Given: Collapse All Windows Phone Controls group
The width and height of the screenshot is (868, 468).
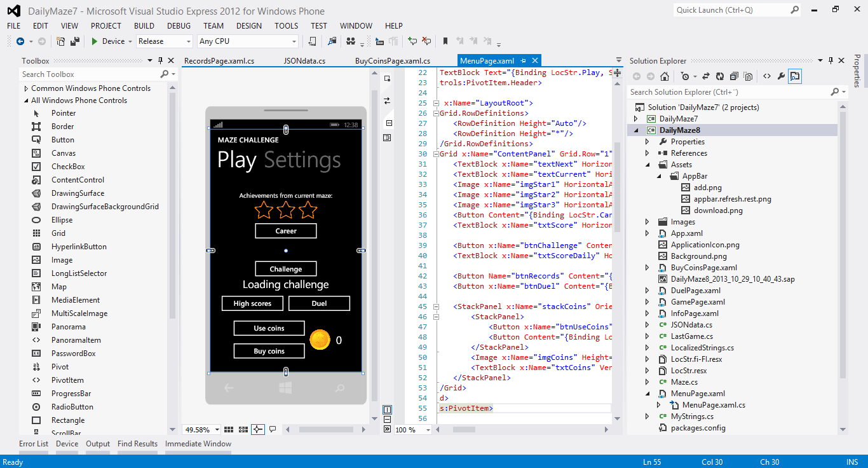Looking at the screenshot, I should click(x=27, y=100).
